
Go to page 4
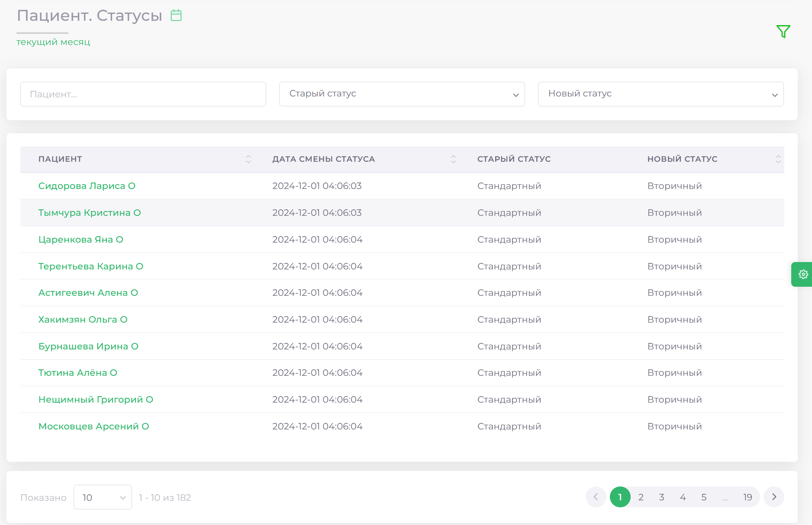683,497
